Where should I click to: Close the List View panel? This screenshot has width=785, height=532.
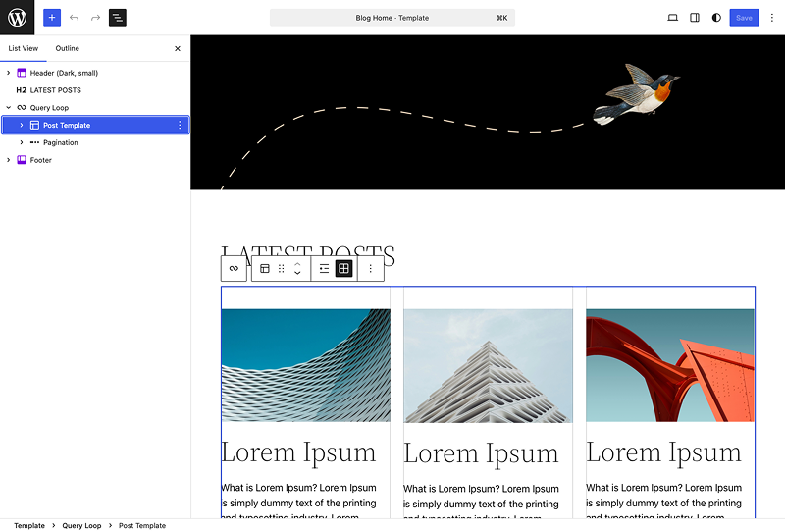tap(178, 49)
